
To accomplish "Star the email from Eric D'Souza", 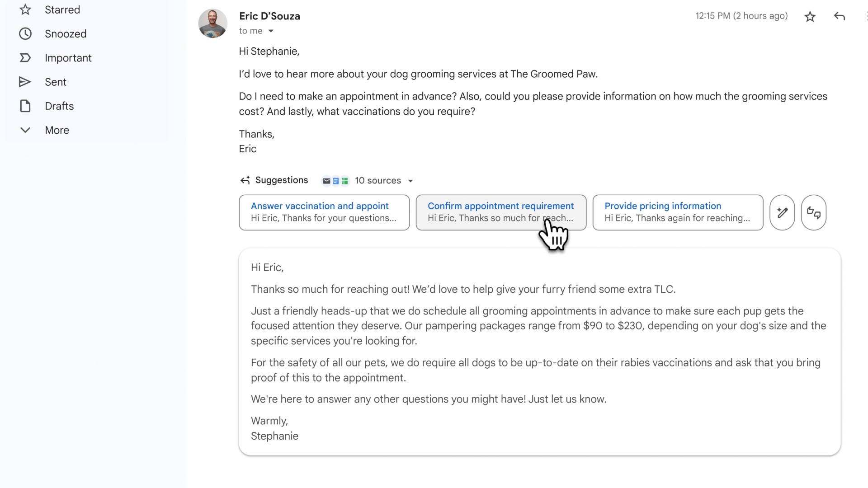I will tap(810, 17).
